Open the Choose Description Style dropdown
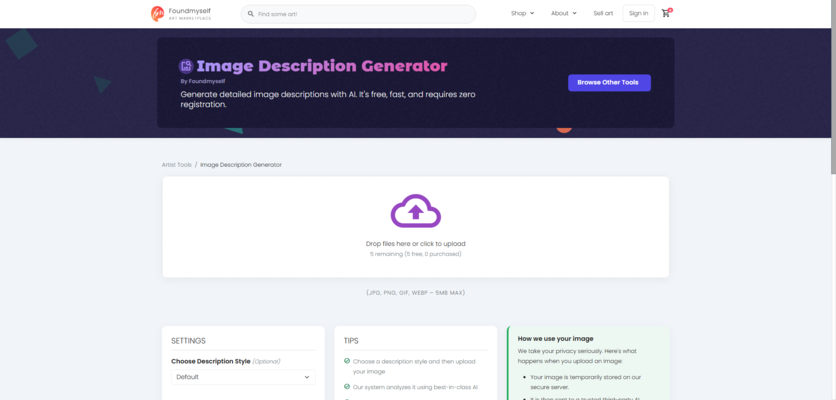 pyautogui.click(x=242, y=377)
